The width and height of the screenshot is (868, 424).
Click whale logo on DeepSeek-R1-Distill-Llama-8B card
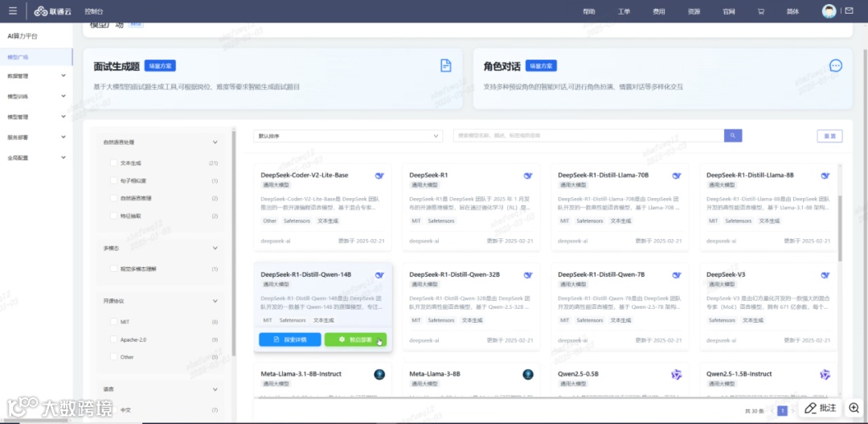825,175
